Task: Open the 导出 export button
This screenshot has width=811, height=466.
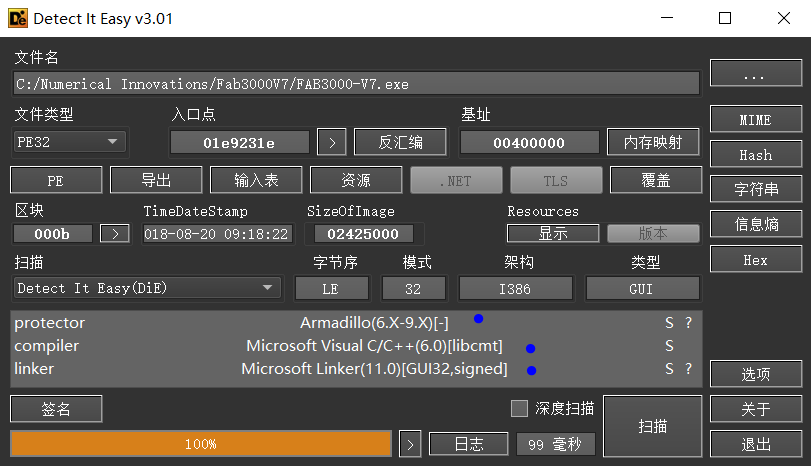Action: coord(156,181)
